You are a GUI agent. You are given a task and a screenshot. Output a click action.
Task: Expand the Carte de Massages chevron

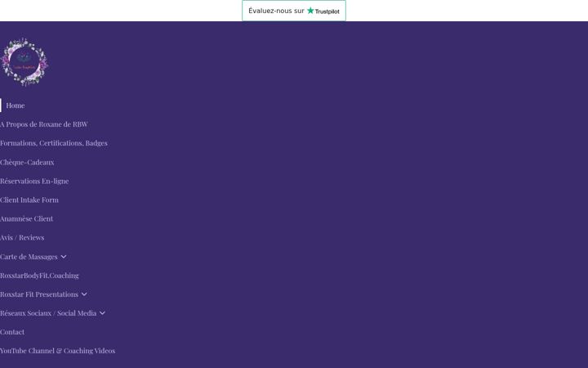tap(64, 257)
